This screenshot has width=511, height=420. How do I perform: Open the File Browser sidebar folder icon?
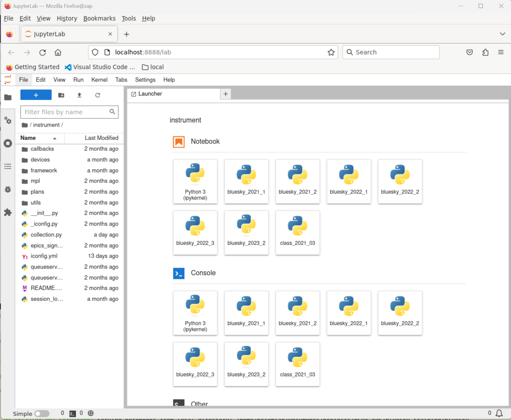(8, 97)
